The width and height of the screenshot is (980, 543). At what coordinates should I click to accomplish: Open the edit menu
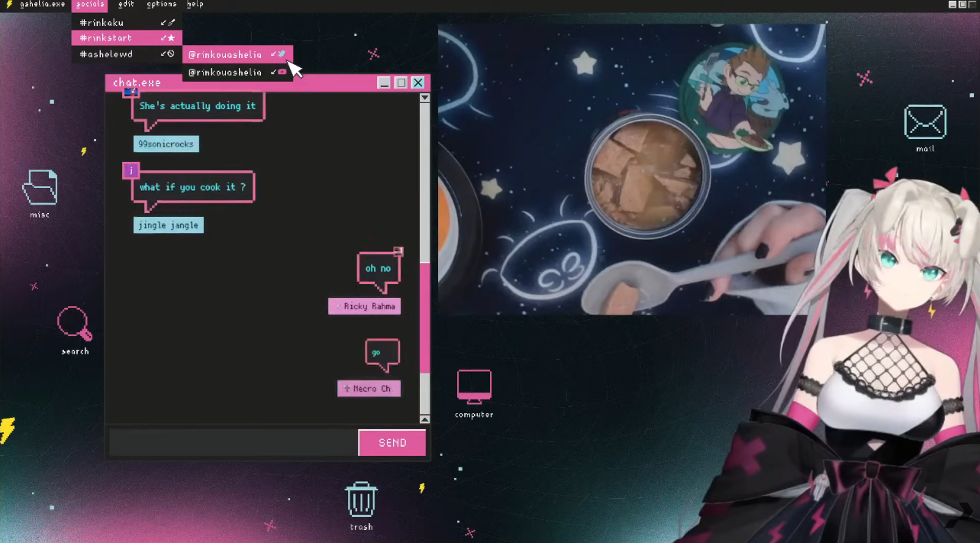click(x=126, y=5)
